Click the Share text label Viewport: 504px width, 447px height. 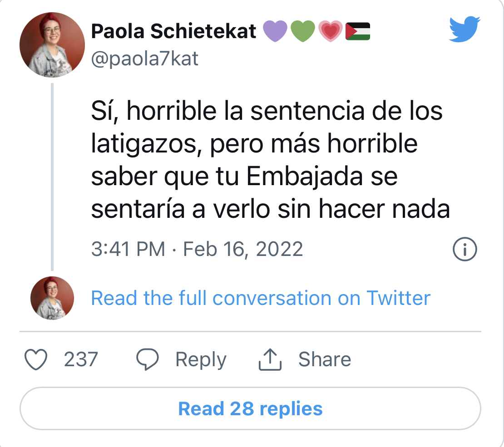[x=324, y=359]
